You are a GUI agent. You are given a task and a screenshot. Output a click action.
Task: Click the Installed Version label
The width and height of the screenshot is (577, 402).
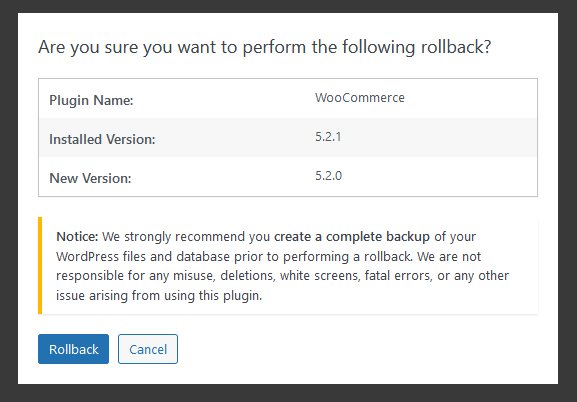click(102, 139)
